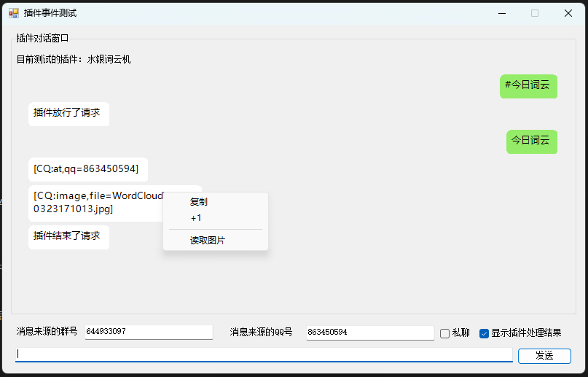Image resolution: width=588 pixels, height=377 pixels.
Task: Choose +1 in the context menu
Action: pos(196,218)
